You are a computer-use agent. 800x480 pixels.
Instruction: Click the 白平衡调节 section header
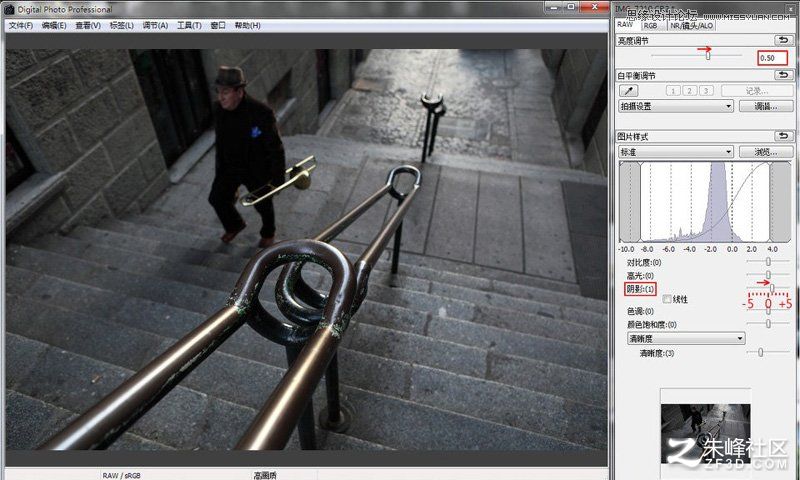tap(637, 75)
